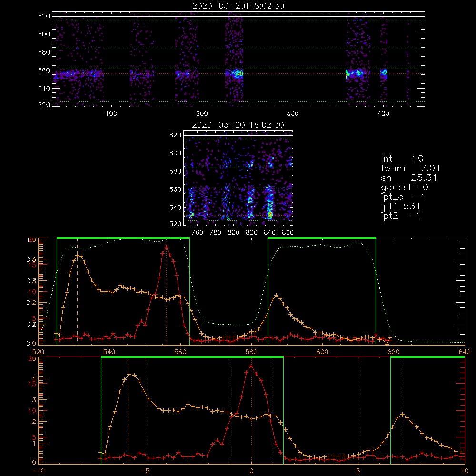476x476 pixels.
Task: Click x-axis label -5 of bottom plot
Action: tap(145, 471)
